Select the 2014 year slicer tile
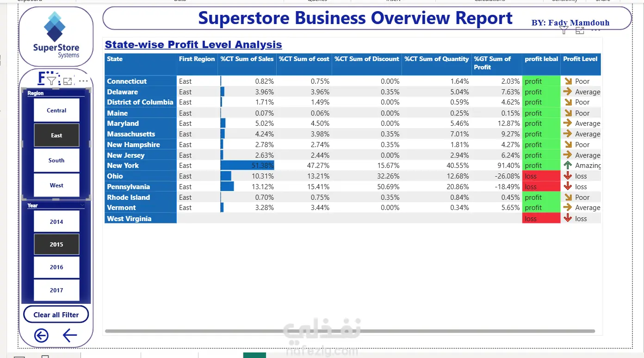 coord(56,222)
